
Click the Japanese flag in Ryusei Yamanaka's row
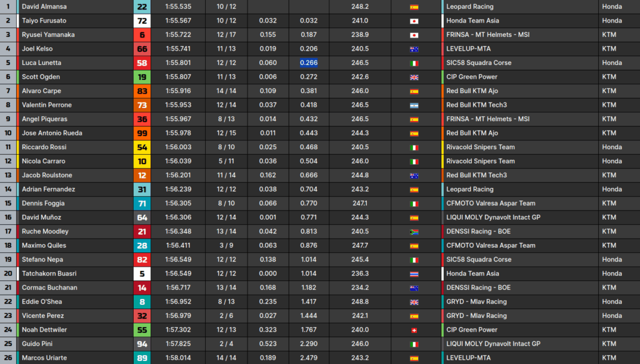click(414, 35)
